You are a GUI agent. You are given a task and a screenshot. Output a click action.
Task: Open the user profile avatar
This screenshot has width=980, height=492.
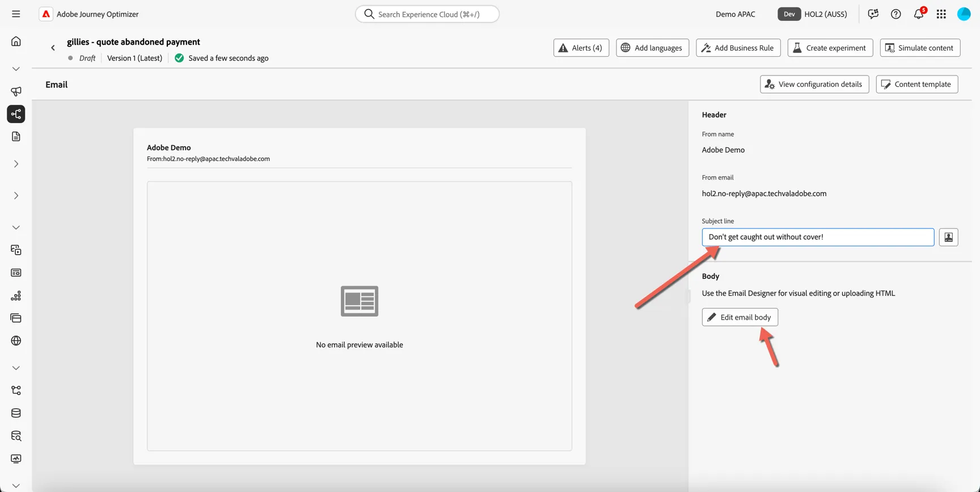coord(964,14)
